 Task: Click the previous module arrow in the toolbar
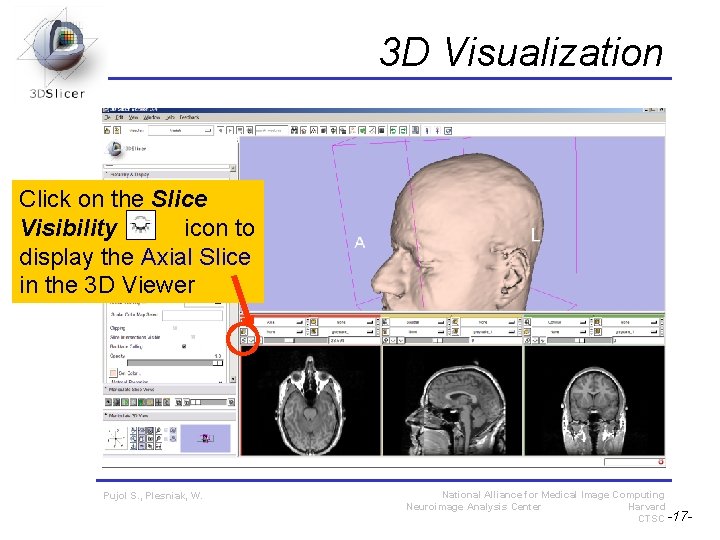(x=220, y=130)
